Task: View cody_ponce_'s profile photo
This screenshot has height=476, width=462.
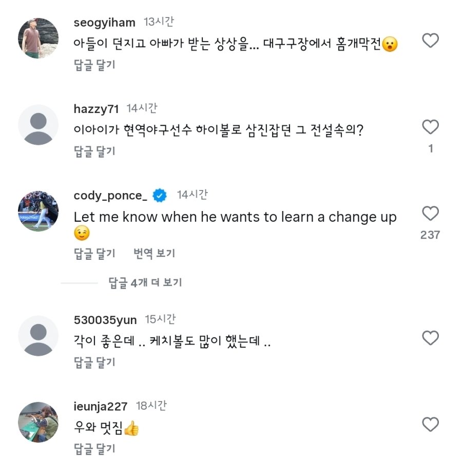Action: tap(38, 211)
